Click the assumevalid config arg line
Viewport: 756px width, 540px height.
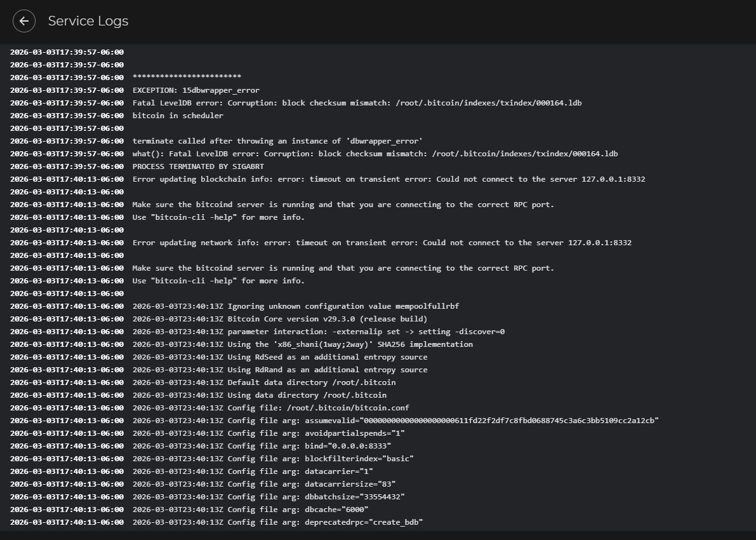[395, 421]
